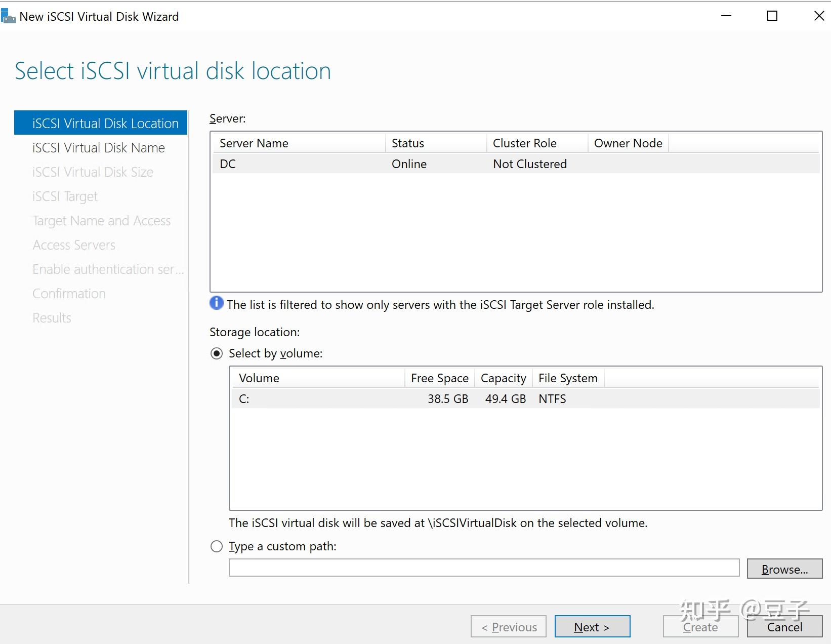Choose the 'Type a custom path' option
This screenshot has height=644, width=831.
coord(217,546)
